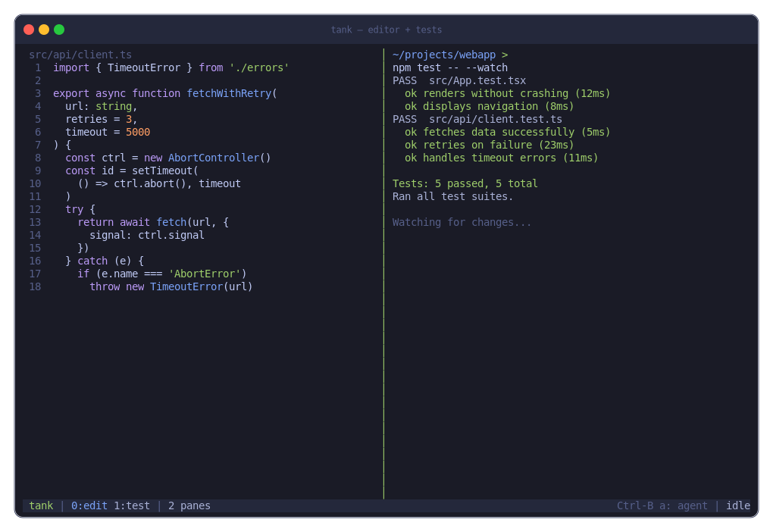The height and width of the screenshot is (532, 773).
Task: Click line number 1 in the gutter
Action: click(x=38, y=67)
